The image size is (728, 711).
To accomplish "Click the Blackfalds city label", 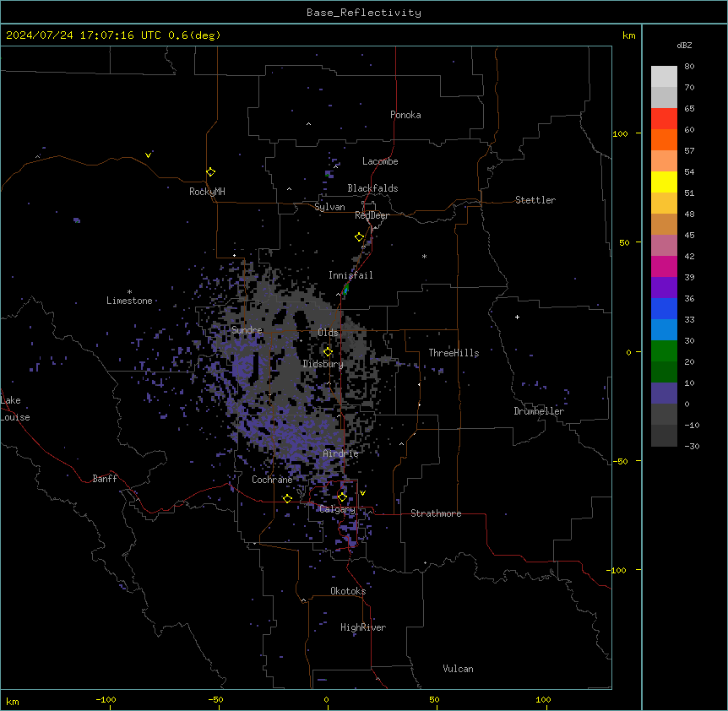I will click(372, 188).
